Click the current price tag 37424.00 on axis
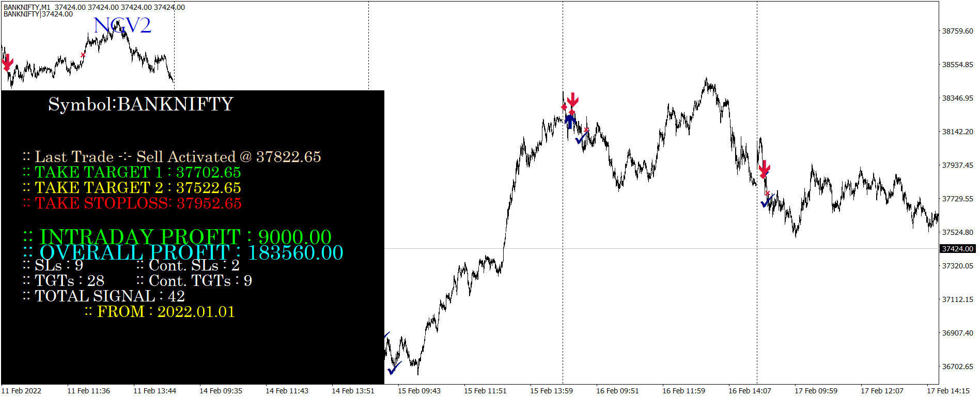 coord(957,249)
